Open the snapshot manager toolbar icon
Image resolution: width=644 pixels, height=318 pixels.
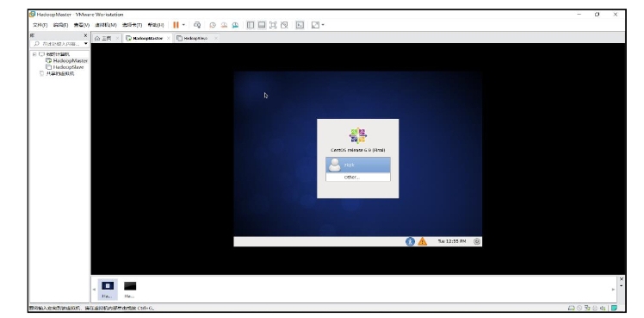(235, 25)
